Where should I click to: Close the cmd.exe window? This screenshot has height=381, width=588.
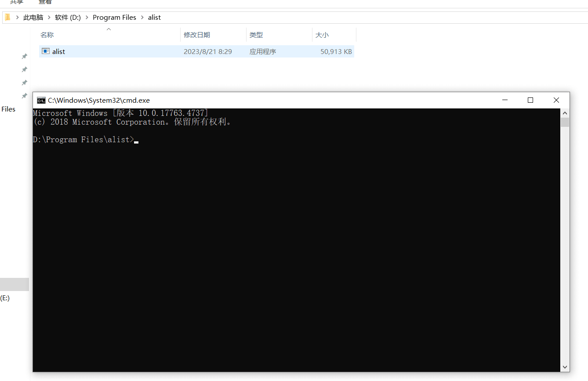556,100
